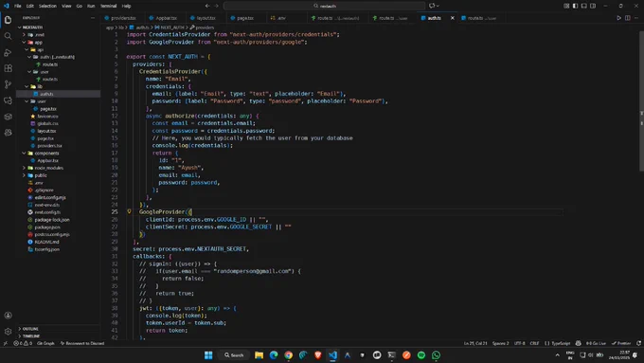Open Brave browser from taskbar
The image size is (644, 363).
click(318, 355)
